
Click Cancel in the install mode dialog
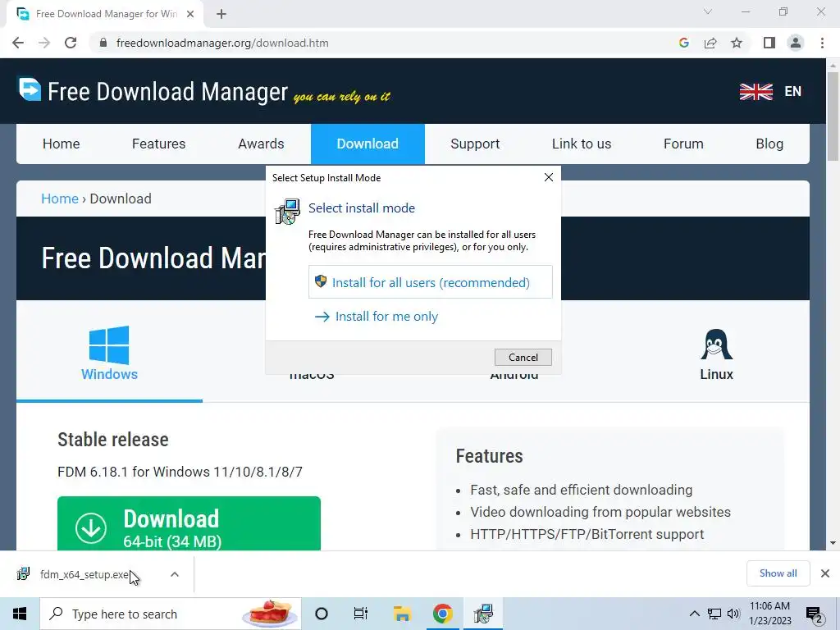pos(523,358)
